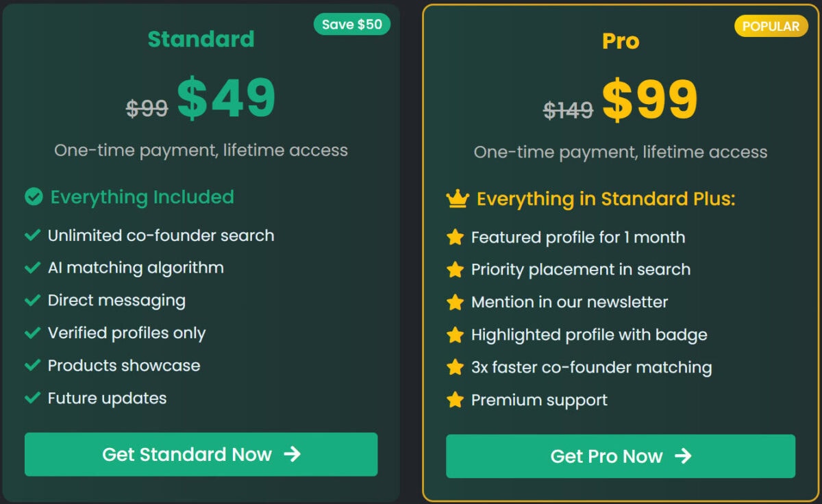Click the yellow POPULAR badge
822x504 pixels.
(771, 27)
